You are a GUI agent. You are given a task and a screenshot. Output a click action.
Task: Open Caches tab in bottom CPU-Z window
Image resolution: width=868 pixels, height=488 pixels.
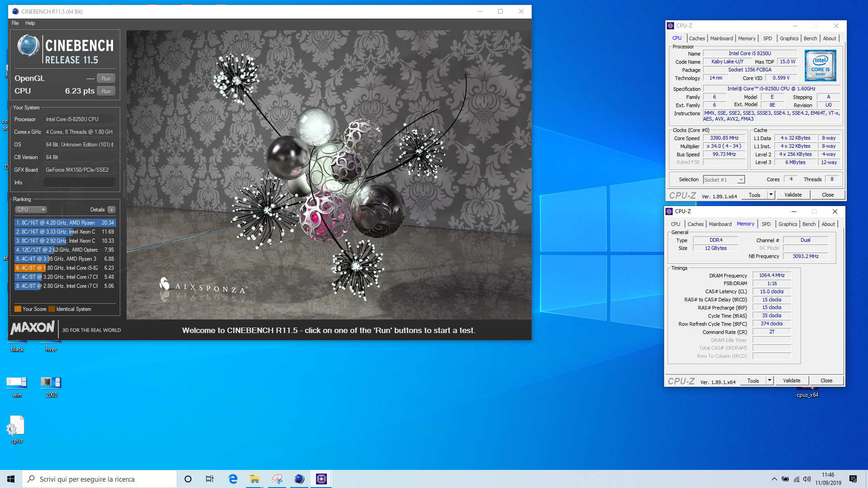(x=695, y=224)
